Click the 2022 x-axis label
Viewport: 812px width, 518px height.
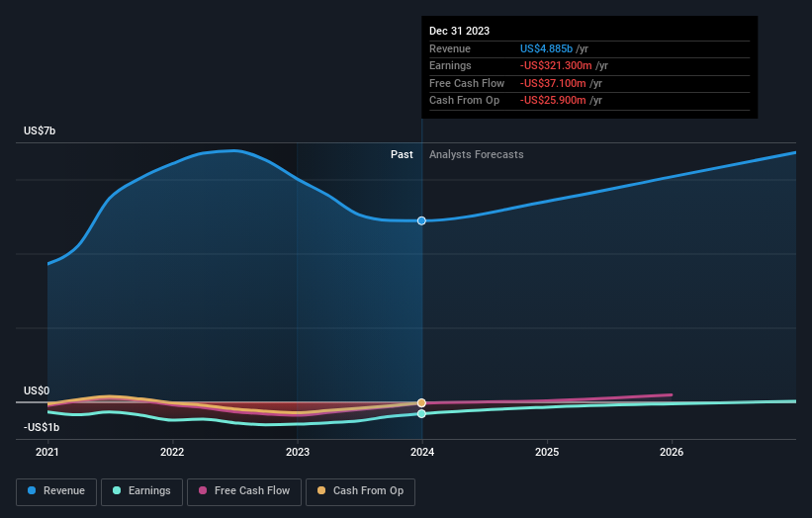[172, 453]
